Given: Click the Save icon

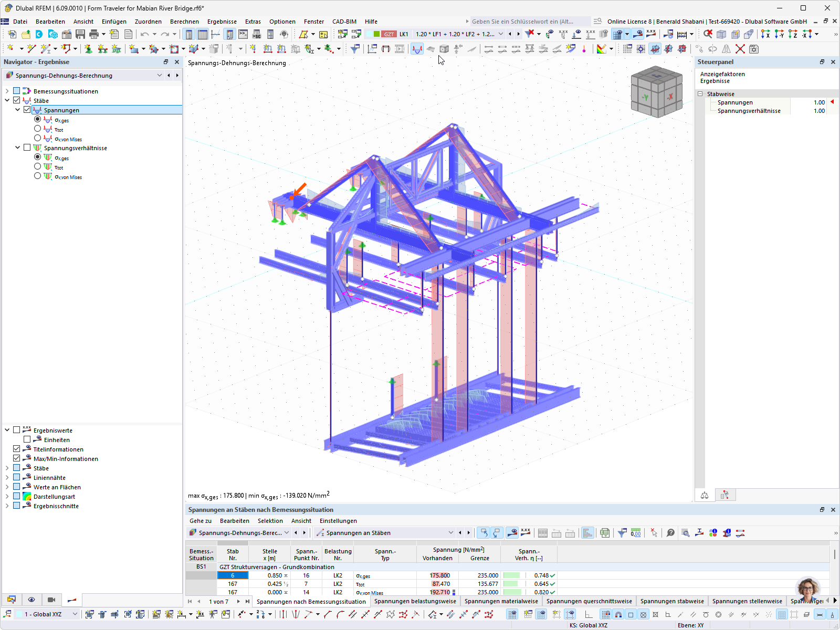Looking at the screenshot, I should pyautogui.click(x=80, y=34).
